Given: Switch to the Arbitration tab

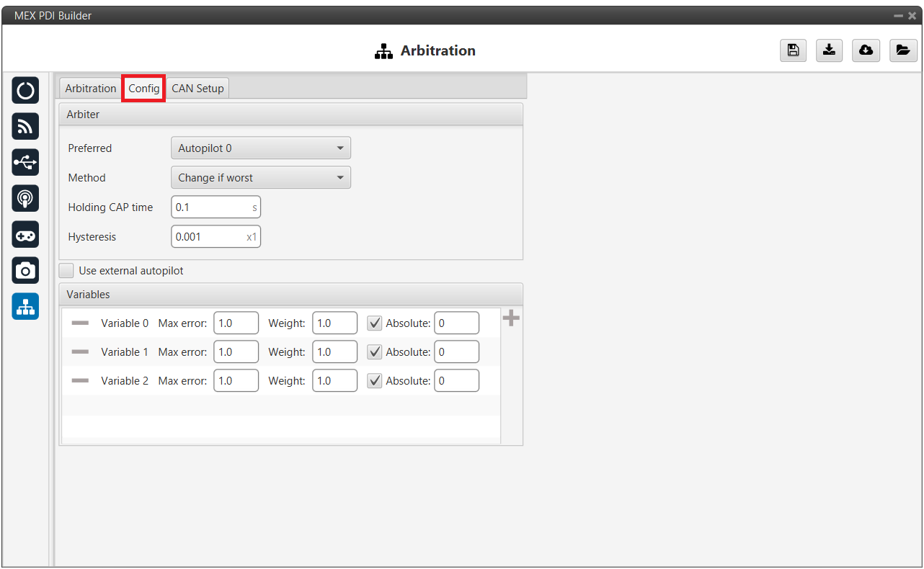Looking at the screenshot, I should (x=90, y=89).
